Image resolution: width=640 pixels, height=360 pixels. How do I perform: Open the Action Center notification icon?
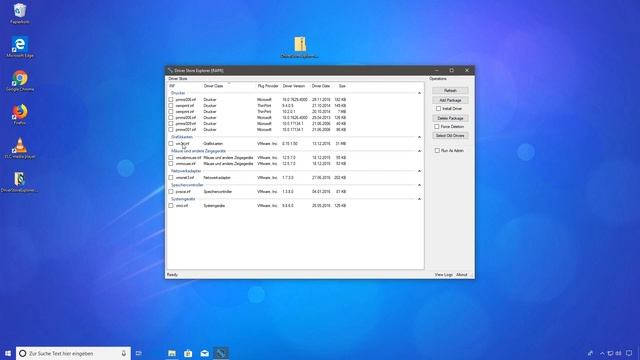(629, 353)
